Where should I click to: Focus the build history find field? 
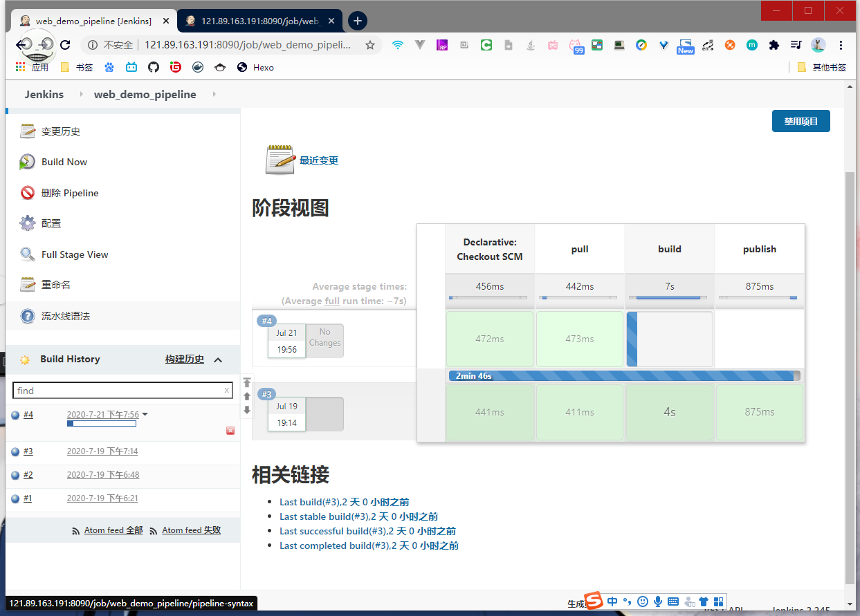(x=118, y=391)
